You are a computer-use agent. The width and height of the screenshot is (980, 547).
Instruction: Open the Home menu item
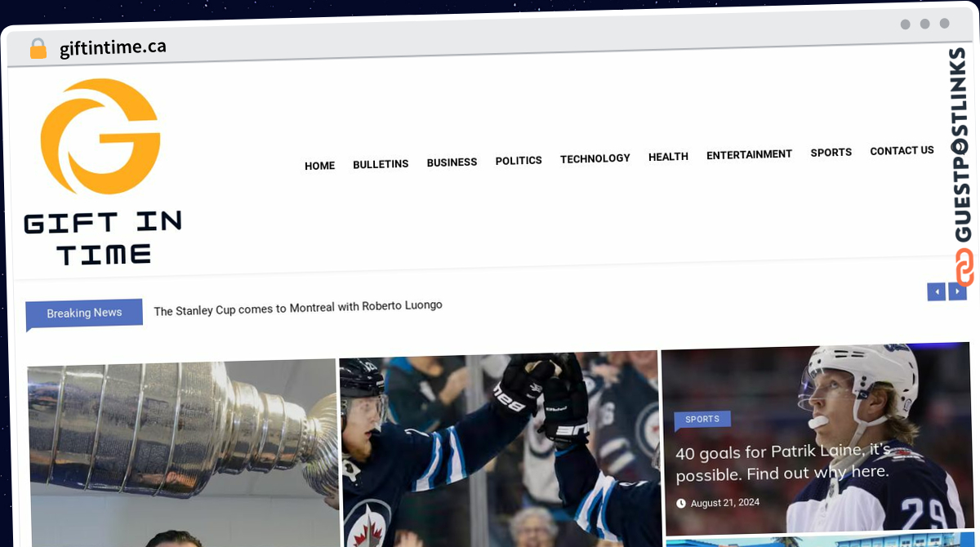pyautogui.click(x=319, y=166)
